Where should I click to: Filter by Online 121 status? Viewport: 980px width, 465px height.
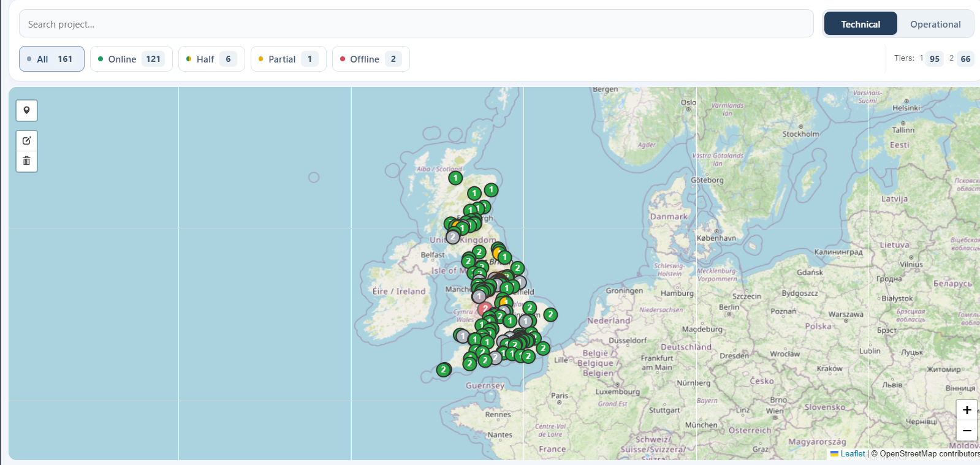click(131, 59)
